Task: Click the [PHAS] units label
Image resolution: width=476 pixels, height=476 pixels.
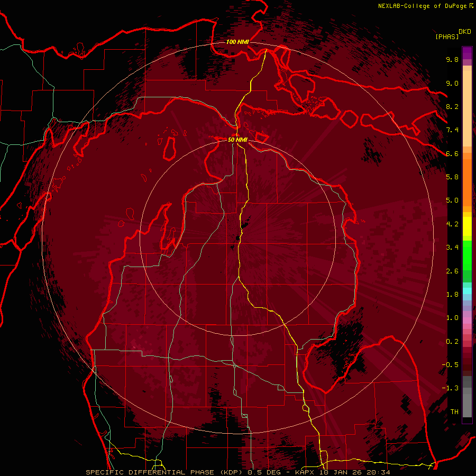Action: coord(447,36)
